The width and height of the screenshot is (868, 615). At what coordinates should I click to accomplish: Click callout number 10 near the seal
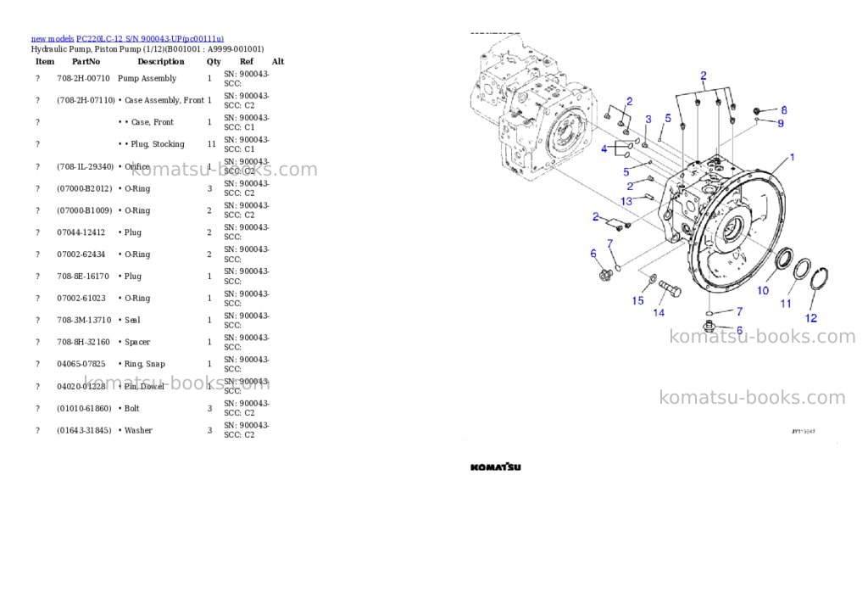click(x=763, y=290)
